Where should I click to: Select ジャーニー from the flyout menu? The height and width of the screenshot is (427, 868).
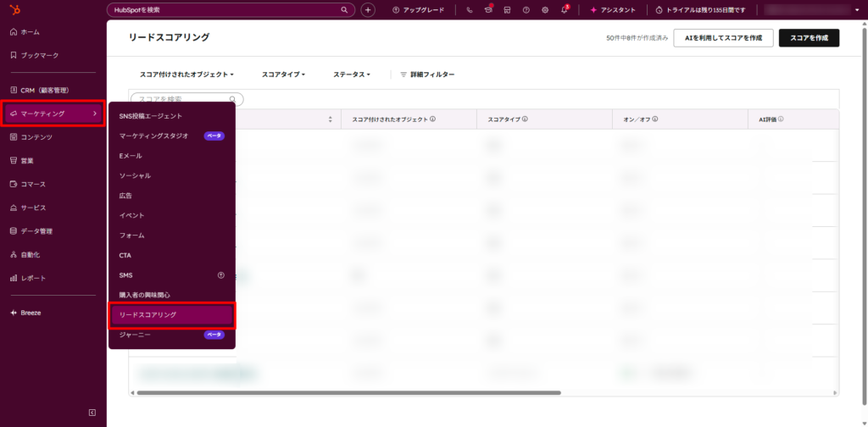[135, 335]
